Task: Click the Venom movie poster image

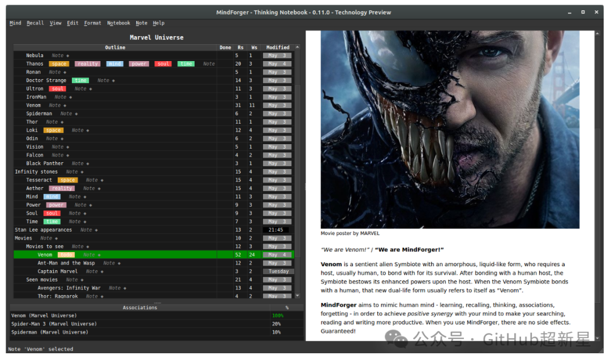Action: [450, 129]
